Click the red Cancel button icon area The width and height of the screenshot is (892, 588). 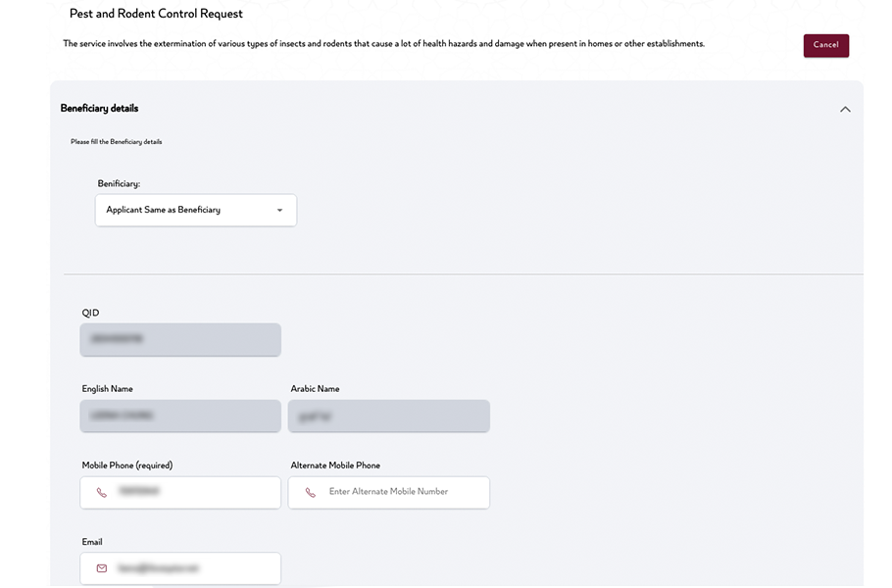[x=825, y=45]
